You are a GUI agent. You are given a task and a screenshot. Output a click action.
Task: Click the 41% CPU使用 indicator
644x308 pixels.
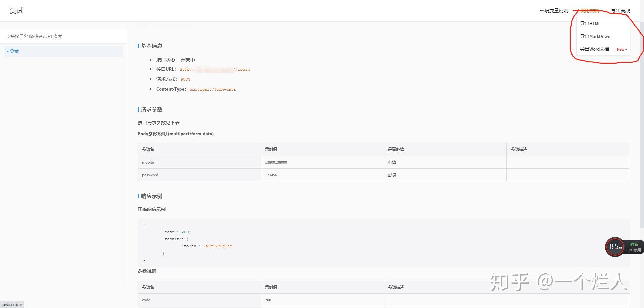point(634,247)
